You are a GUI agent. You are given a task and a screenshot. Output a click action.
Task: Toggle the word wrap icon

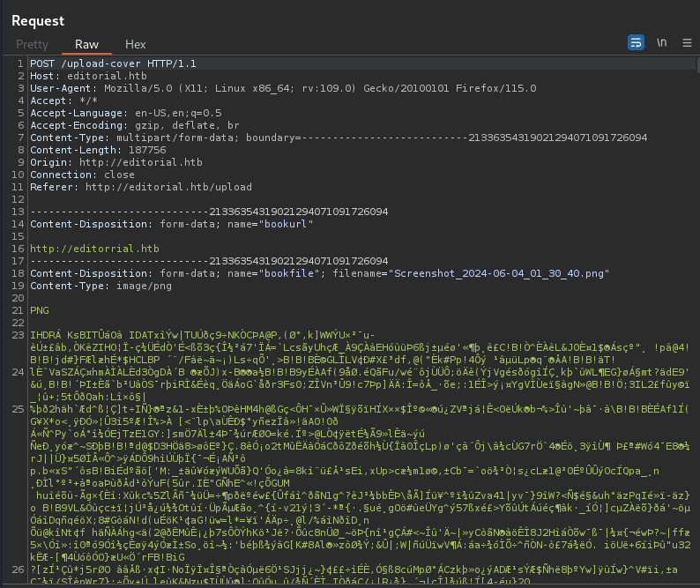point(636,42)
